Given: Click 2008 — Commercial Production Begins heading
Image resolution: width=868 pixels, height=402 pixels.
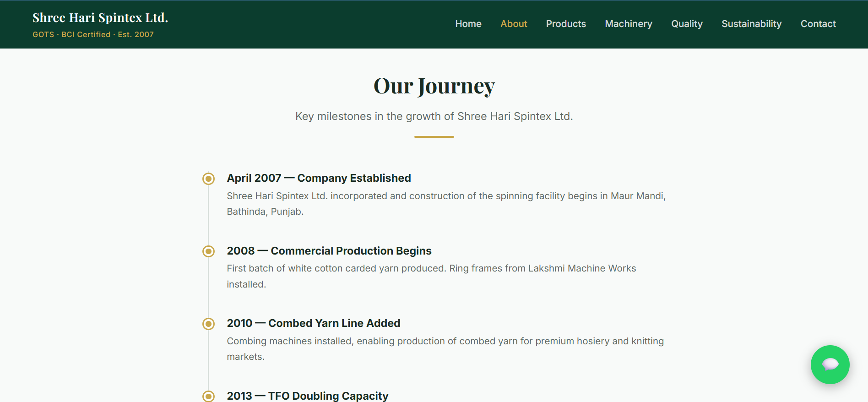Looking at the screenshot, I should [329, 251].
